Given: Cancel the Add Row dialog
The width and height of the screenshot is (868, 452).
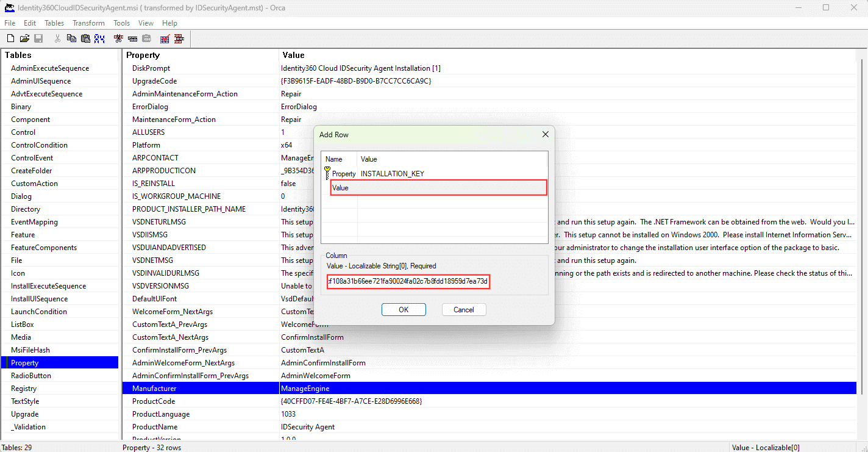Looking at the screenshot, I should [x=464, y=309].
